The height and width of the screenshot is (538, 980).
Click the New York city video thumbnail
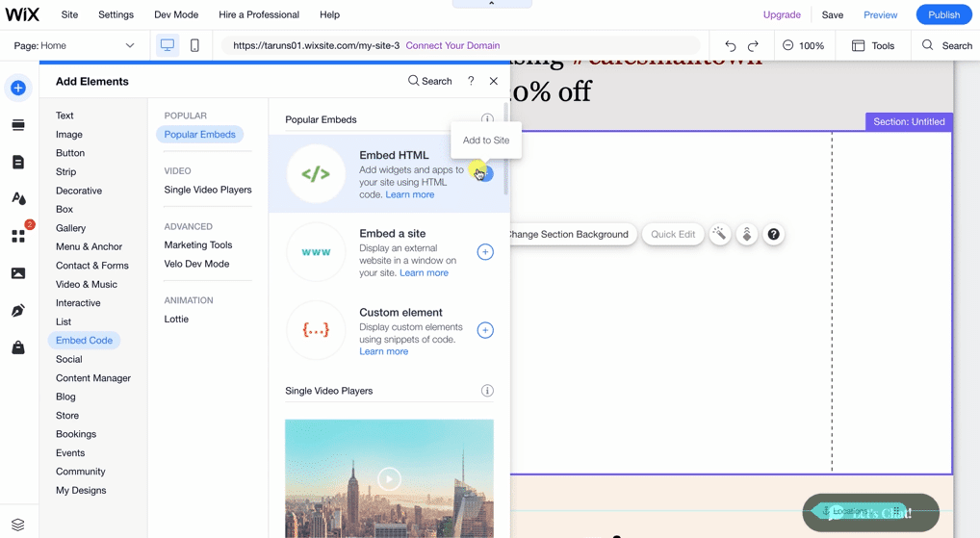pyautogui.click(x=389, y=477)
